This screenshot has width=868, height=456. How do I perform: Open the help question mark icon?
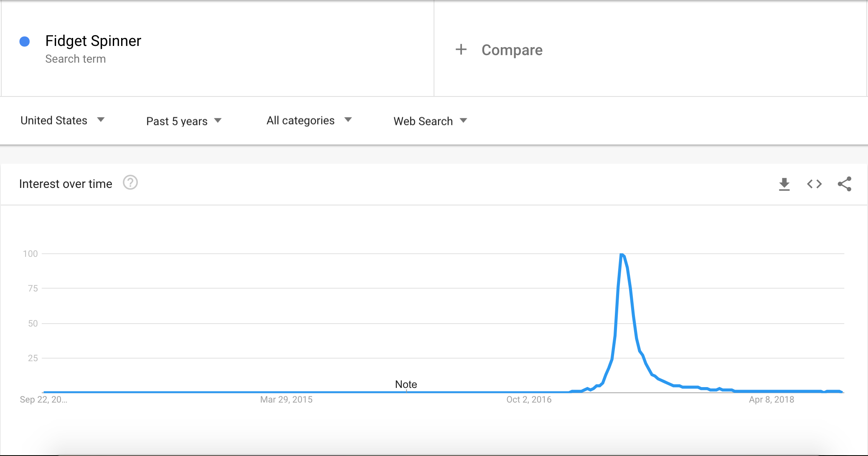(130, 183)
